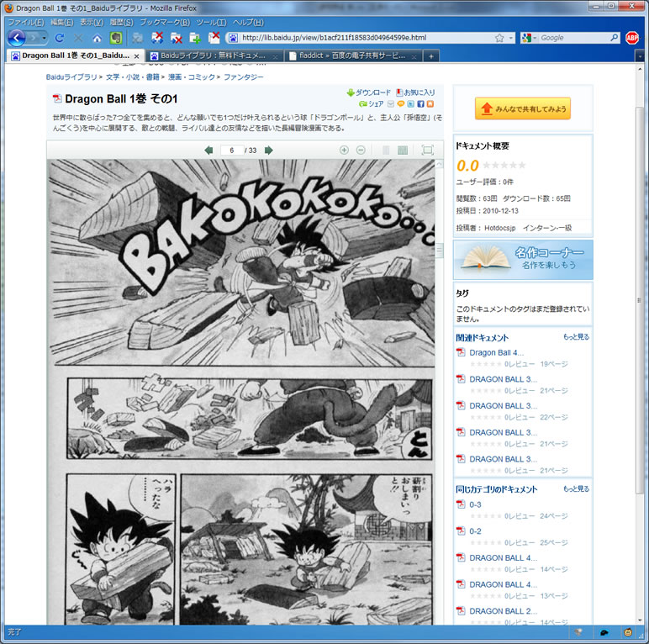Open history dropdown next to forward button
This screenshot has height=644, width=649.
(x=44, y=38)
